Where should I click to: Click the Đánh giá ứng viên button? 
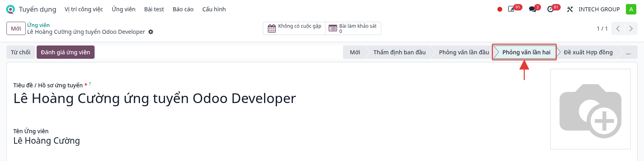[x=66, y=52]
